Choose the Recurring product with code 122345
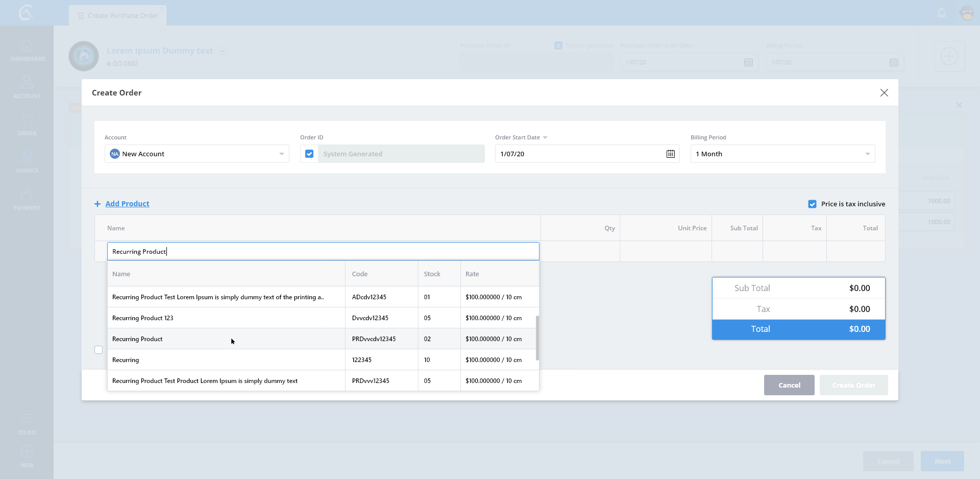The height and width of the screenshot is (479, 980). coord(126,360)
